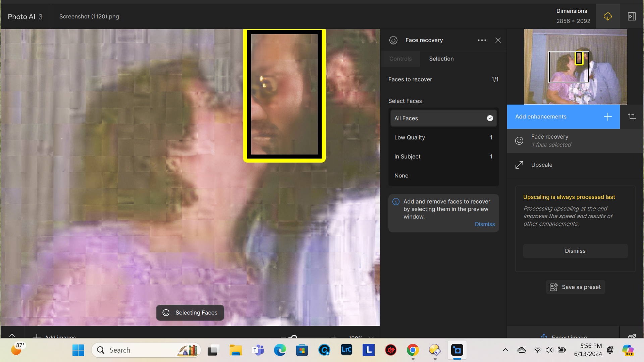Open the crop tool icon
Image resolution: width=644 pixels, height=362 pixels.
point(632,117)
